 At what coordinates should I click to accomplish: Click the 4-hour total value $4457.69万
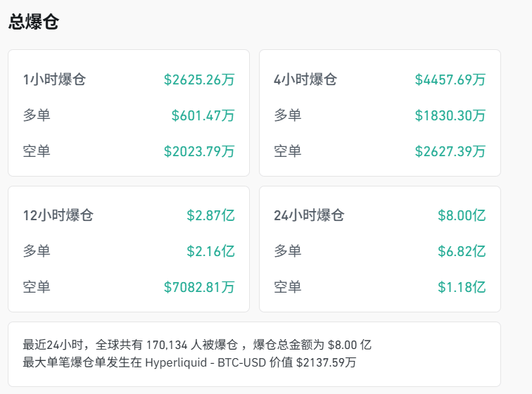tap(450, 80)
